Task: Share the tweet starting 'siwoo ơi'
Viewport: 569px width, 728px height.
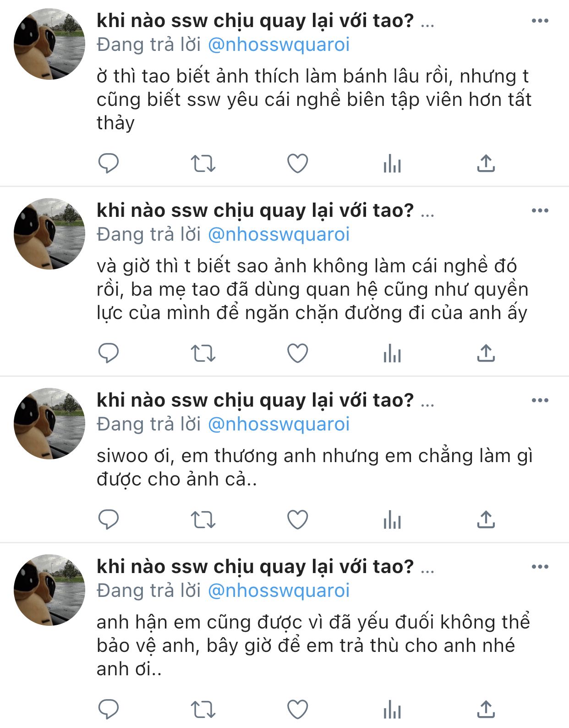Action: pos(486,520)
